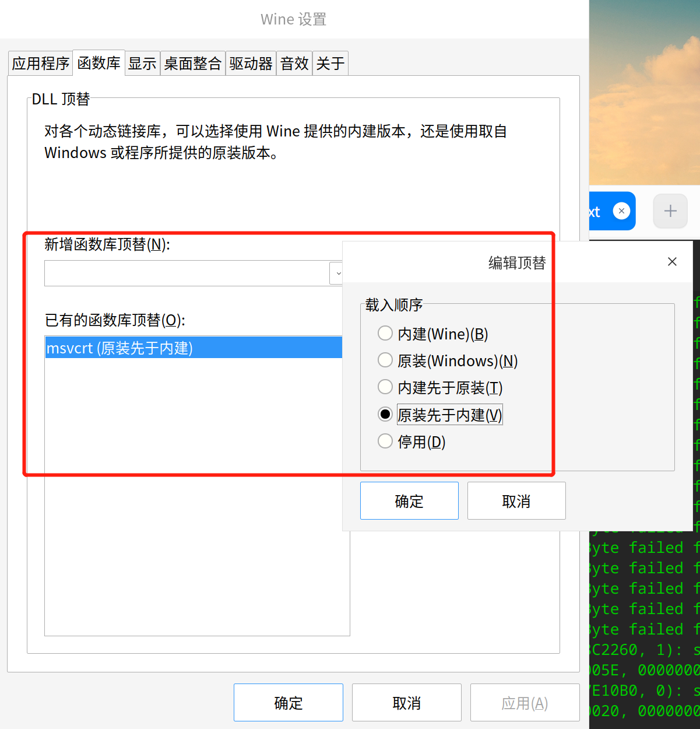Close the blue tab with the x icon

[x=622, y=211]
